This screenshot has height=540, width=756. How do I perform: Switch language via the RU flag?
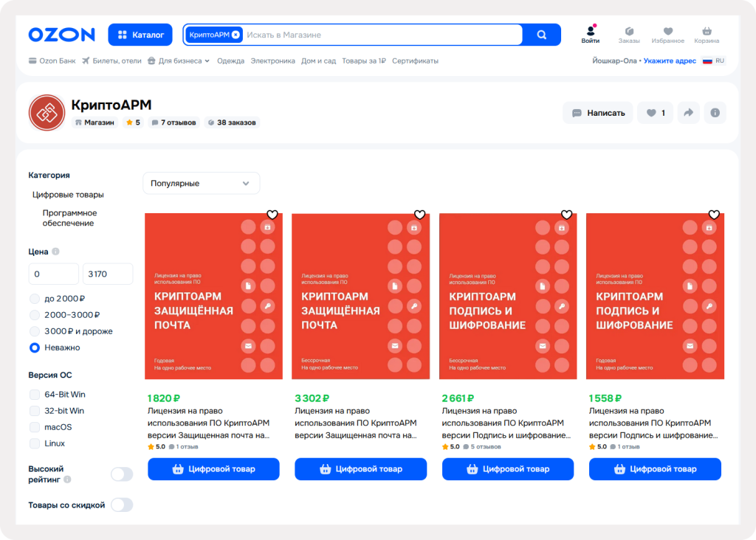(x=714, y=60)
